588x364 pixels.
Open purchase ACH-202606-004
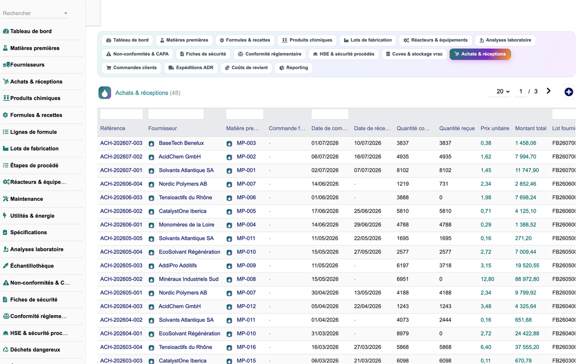coord(122,184)
